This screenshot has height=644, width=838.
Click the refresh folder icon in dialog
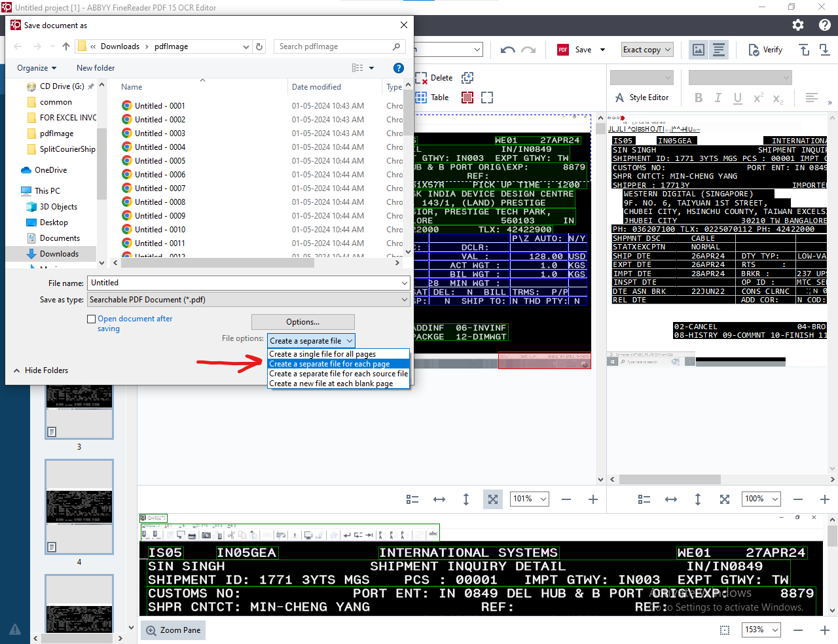point(259,46)
